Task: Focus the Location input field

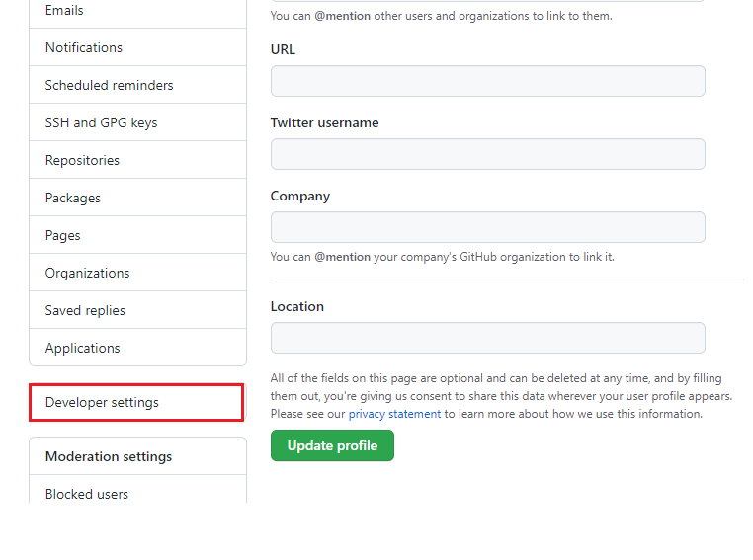Action: (488, 338)
